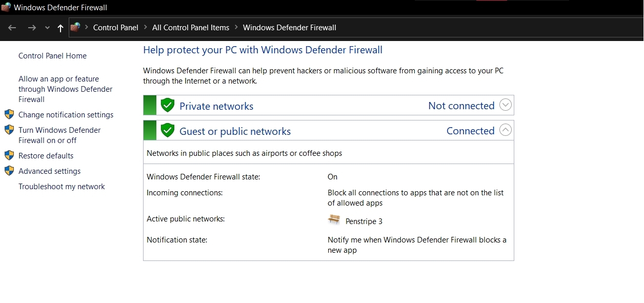
Task: Select All Control Panel Items breadcrumb
Action: (190, 28)
